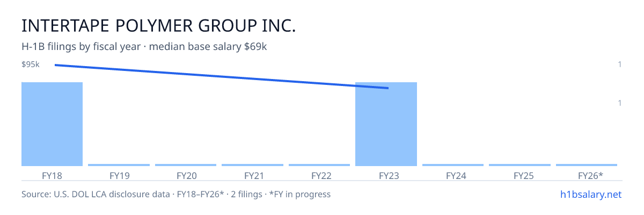This screenshot has width=644, height=215.
Task: Click the source footnote about DOL LCA data
Action: 176,194
